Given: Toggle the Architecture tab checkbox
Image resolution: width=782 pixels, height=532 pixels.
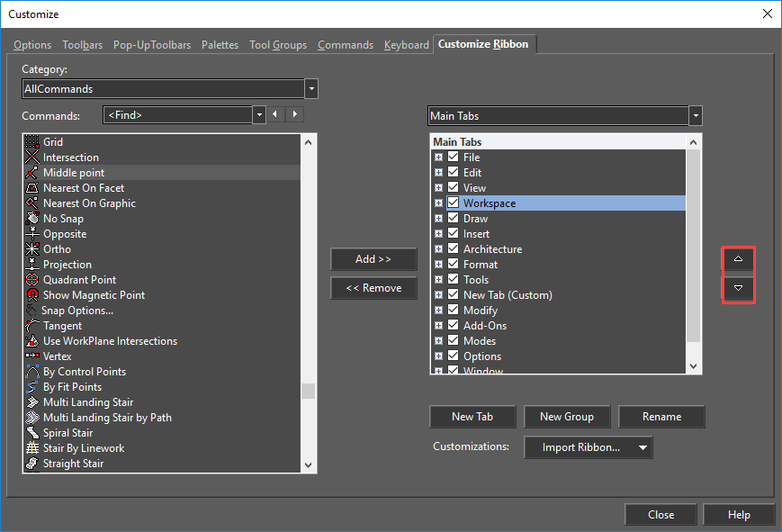Looking at the screenshot, I should coord(453,249).
